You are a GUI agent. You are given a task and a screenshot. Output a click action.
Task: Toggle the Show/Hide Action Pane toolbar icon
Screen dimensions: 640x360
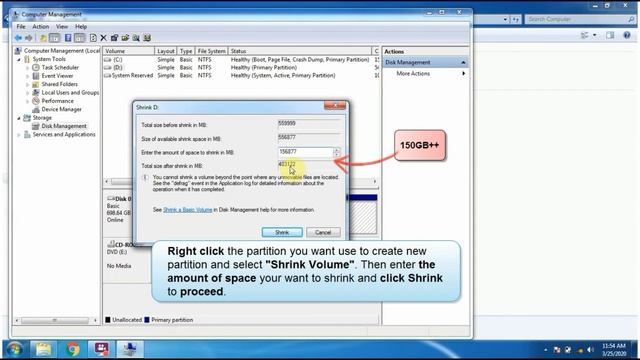[80, 38]
